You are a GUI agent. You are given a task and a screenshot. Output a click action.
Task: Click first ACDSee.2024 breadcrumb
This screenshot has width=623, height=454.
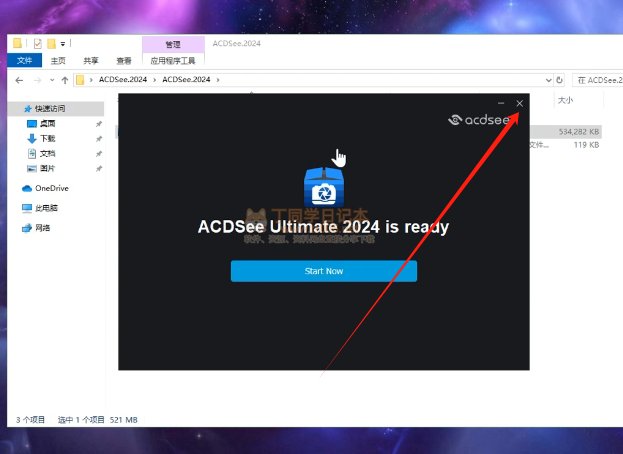click(123, 79)
